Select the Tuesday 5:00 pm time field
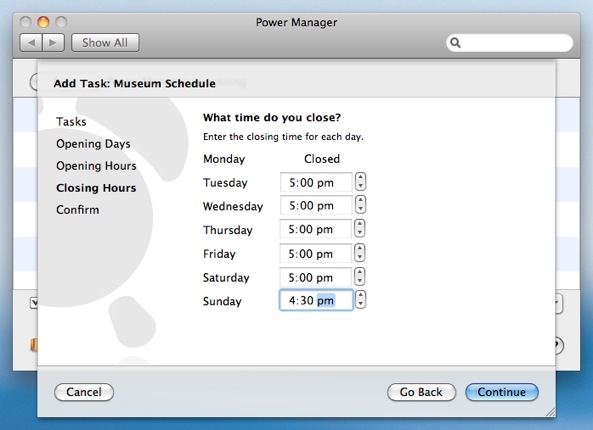The height and width of the screenshot is (430, 593). tap(316, 182)
